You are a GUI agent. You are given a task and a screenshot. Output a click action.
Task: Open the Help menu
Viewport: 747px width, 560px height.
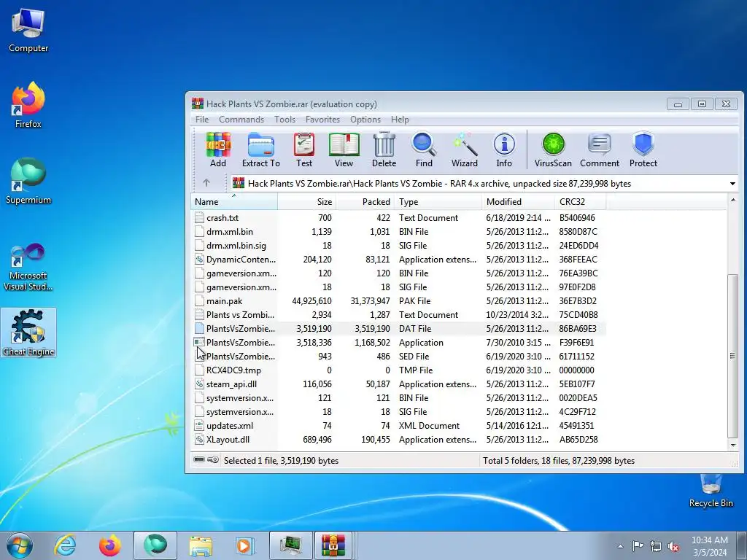click(400, 120)
